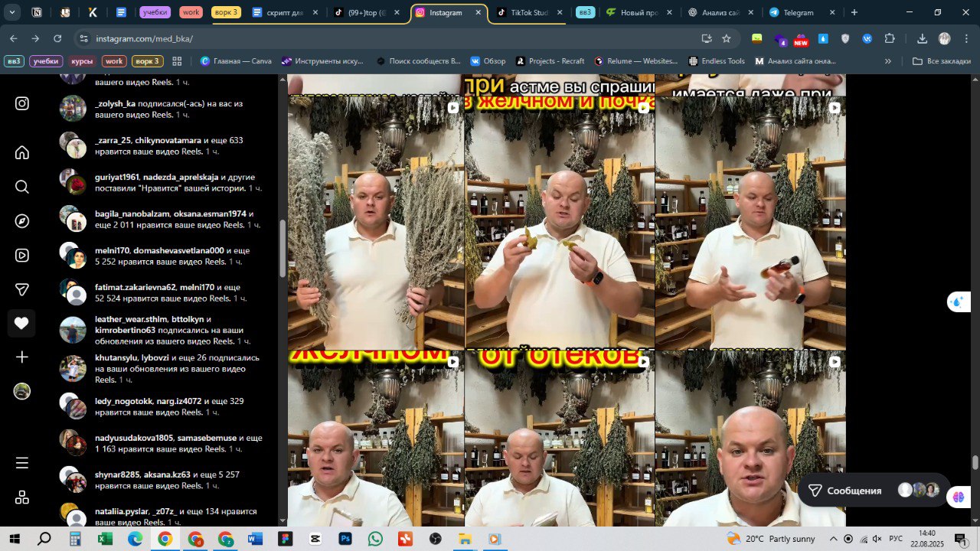
Task: Open the "учебки" tab group
Action: point(155,12)
